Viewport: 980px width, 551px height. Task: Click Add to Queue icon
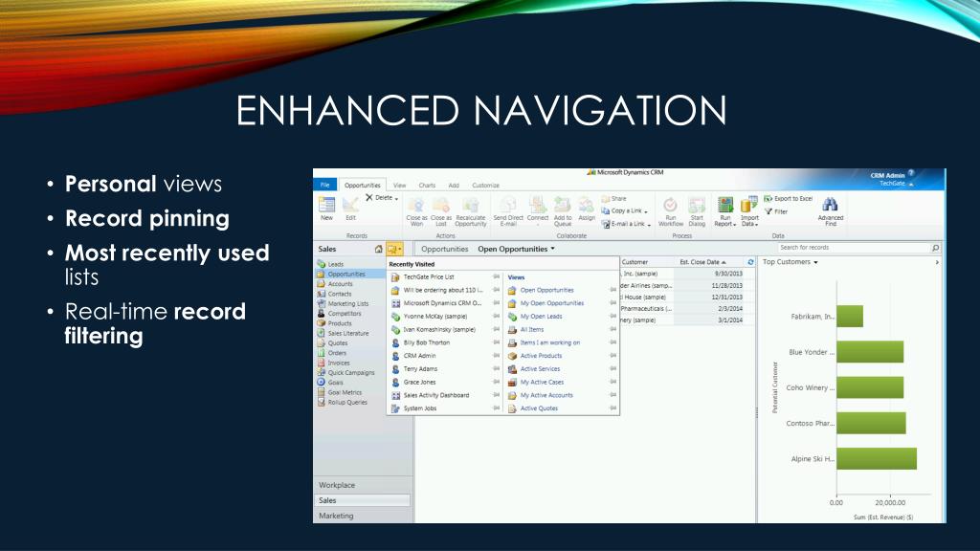coord(563,205)
